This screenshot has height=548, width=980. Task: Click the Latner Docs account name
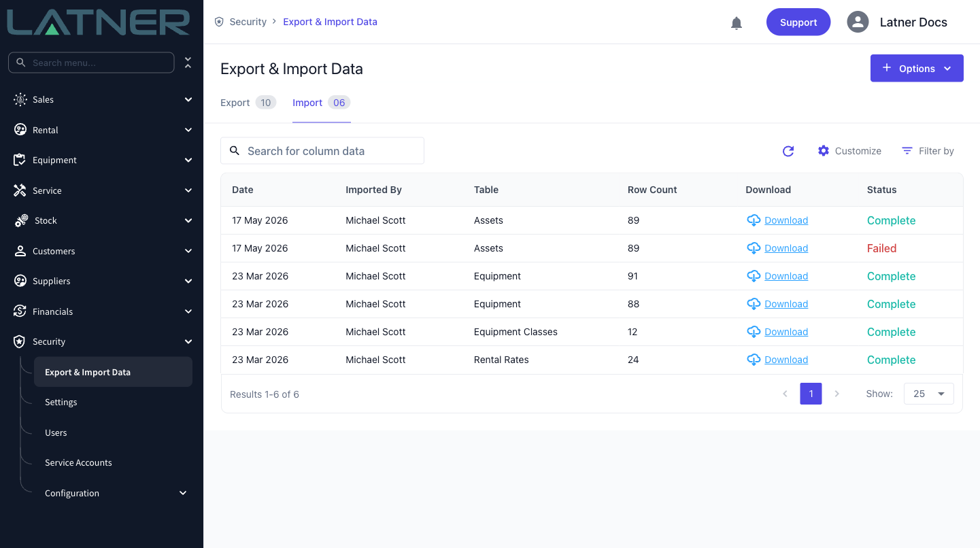pyautogui.click(x=913, y=22)
